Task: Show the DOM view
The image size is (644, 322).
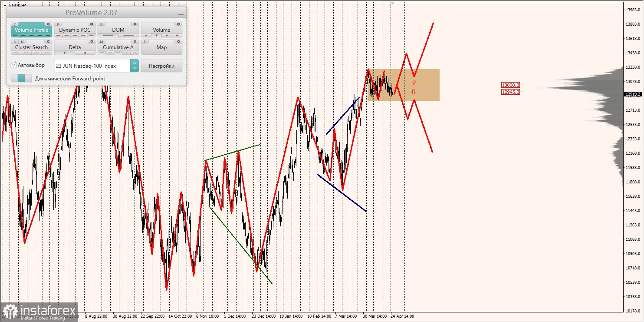Action: (118, 30)
